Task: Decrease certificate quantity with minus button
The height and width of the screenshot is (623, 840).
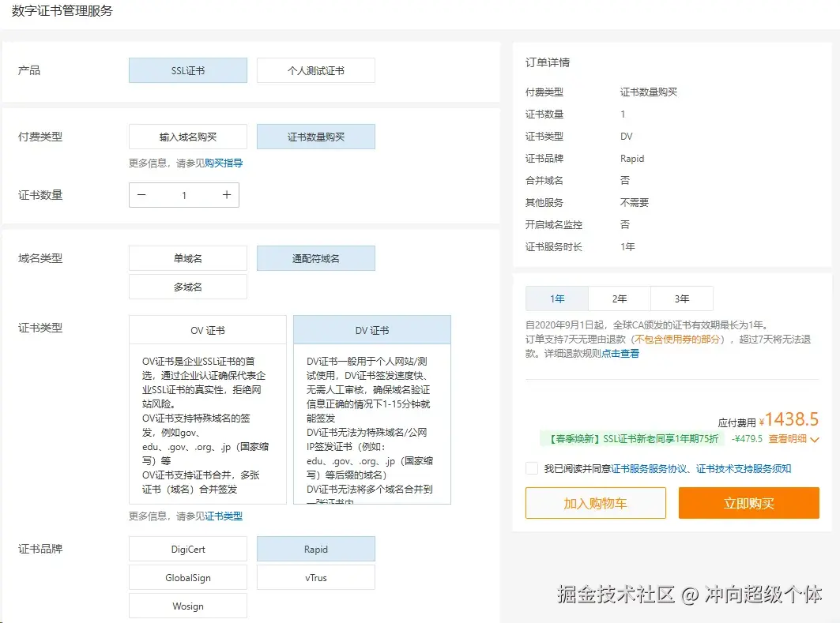Action: pos(141,195)
